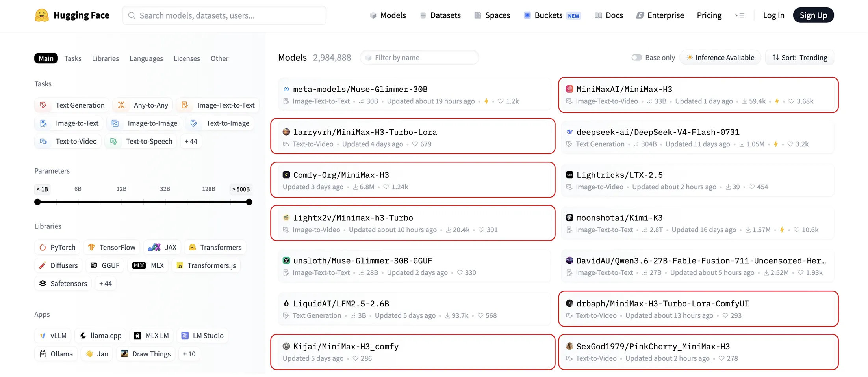Select the PyTorch library icon
This screenshot has height=377, width=868.
coord(43,247)
